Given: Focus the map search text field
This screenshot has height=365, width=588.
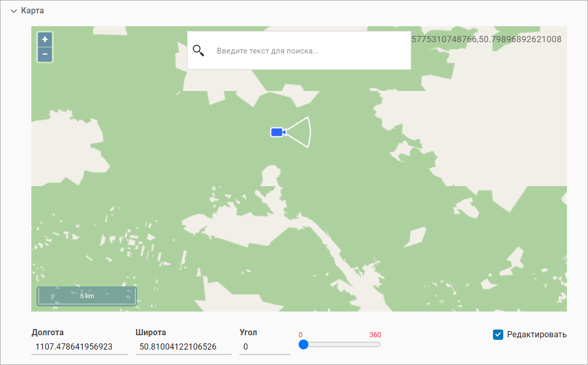Looking at the screenshot, I should click(308, 51).
